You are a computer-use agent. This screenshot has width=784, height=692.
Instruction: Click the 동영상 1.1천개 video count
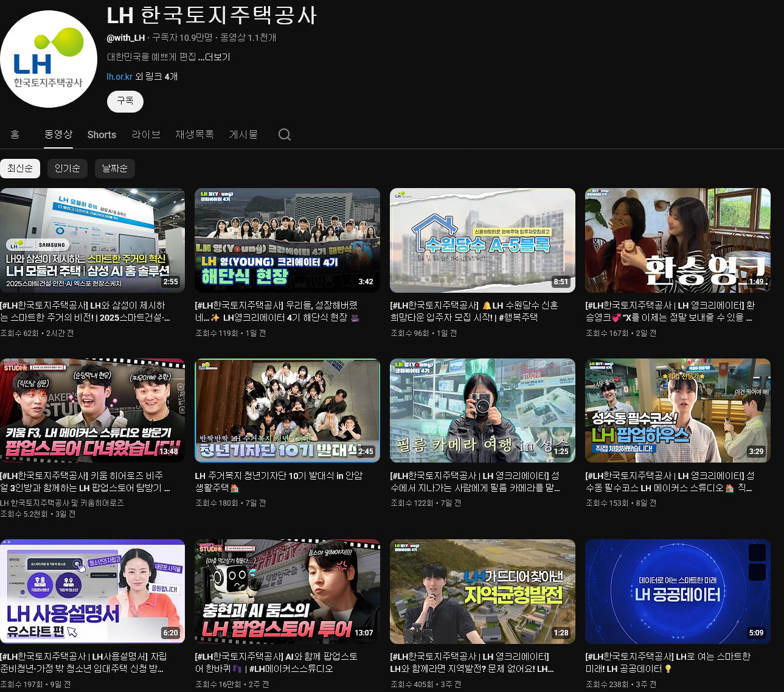[248, 38]
